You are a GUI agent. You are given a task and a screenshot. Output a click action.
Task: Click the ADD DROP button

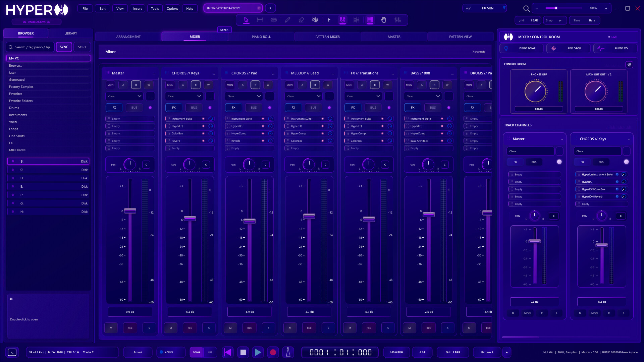(x=569, y=48)
